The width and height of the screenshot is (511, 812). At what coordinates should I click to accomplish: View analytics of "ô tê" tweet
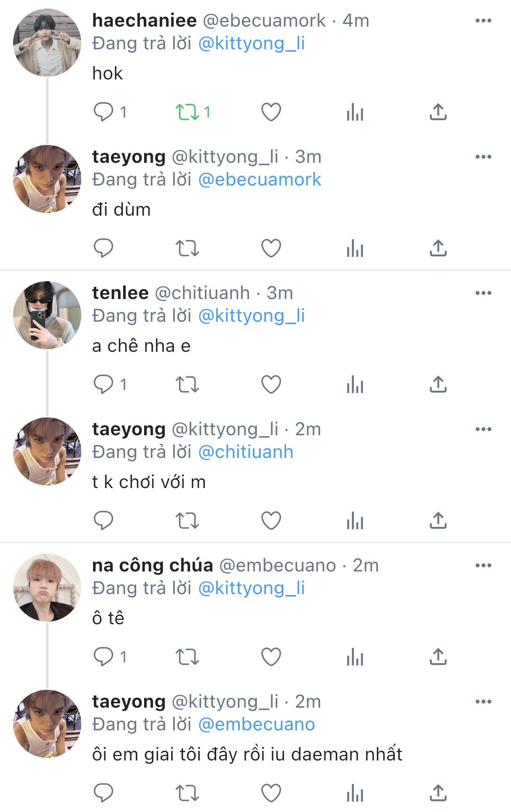(355, 657)
